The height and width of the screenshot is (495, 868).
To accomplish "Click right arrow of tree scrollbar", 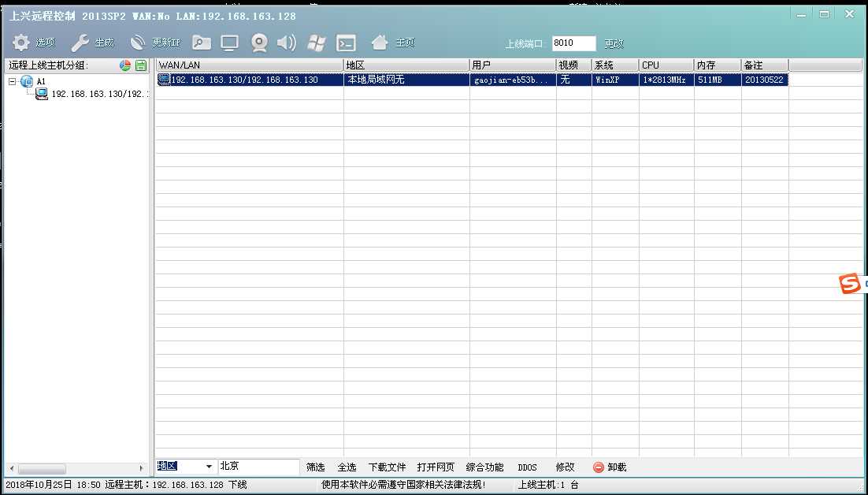I will coord(142,468).
